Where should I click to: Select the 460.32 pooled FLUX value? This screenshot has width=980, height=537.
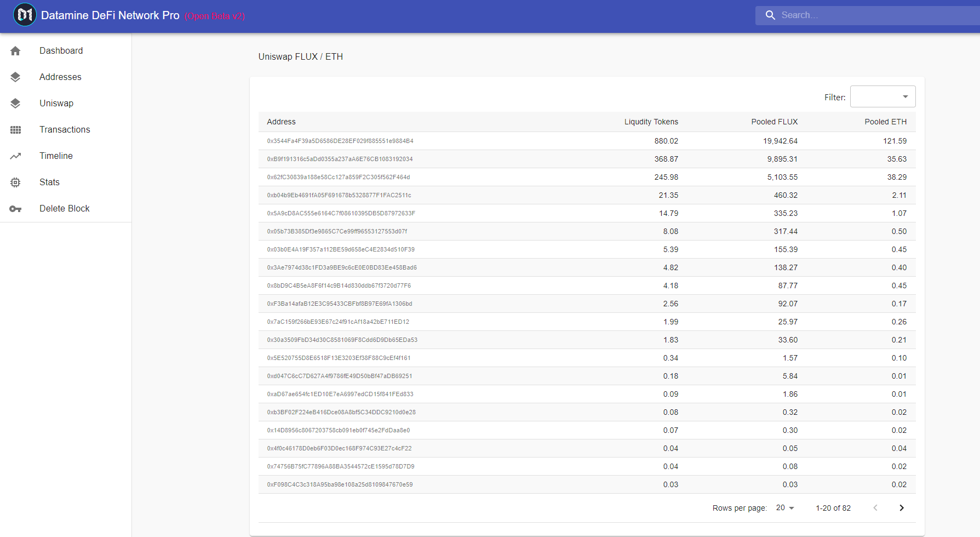786,195
